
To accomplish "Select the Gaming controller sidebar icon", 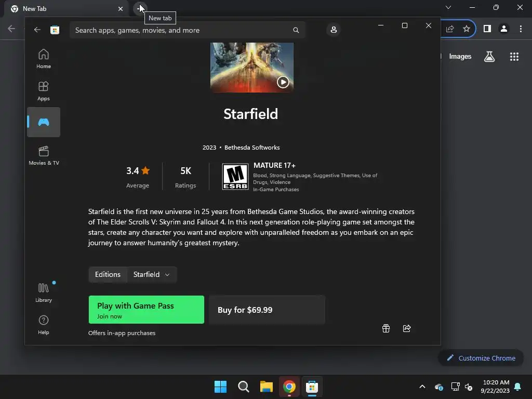I will 44,122.
